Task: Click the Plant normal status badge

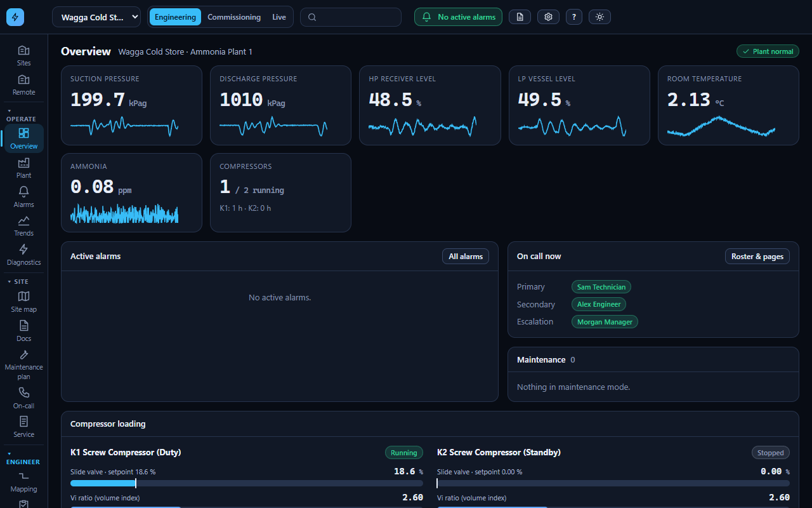Action: pos(768,51)
